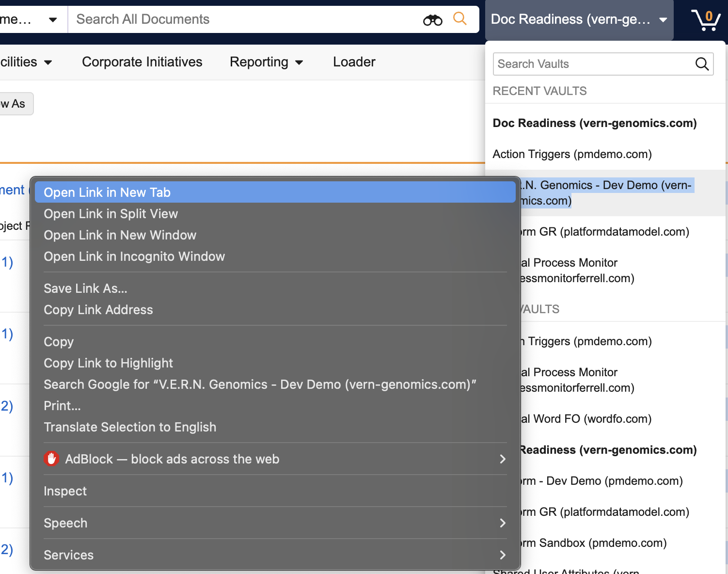Open the shopping cart icon
Image resolution: width=728 pixels, height=574 pixels.
tap(705, 20)
